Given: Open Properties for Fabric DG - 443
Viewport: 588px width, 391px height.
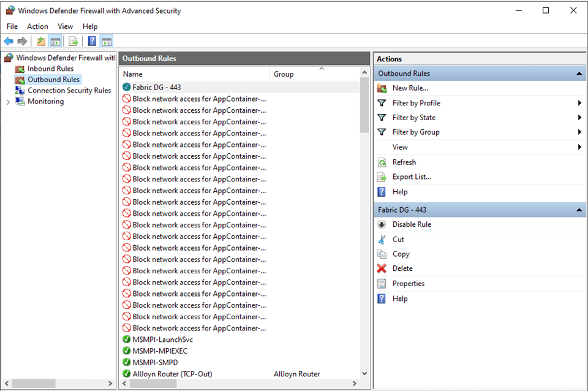Looking at the screenshot, I should (x=409, y=284).
